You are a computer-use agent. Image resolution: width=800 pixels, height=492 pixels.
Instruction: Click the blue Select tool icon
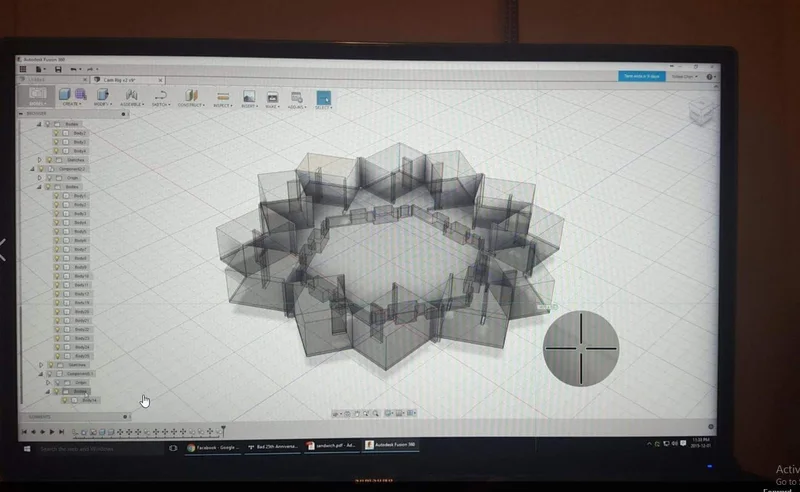[x=323, y=97]
